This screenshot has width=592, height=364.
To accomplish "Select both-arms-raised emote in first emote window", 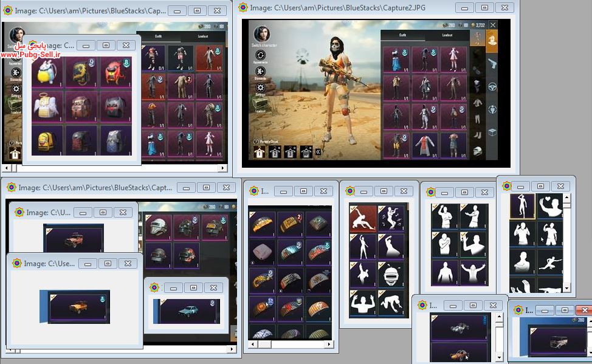I will pos(362,303).
